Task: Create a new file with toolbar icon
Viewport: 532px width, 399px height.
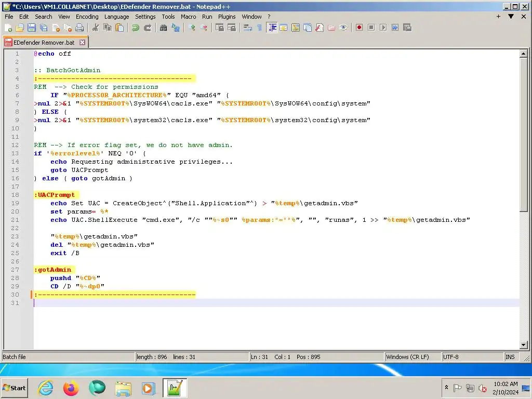Action: (x=8, y=28)
